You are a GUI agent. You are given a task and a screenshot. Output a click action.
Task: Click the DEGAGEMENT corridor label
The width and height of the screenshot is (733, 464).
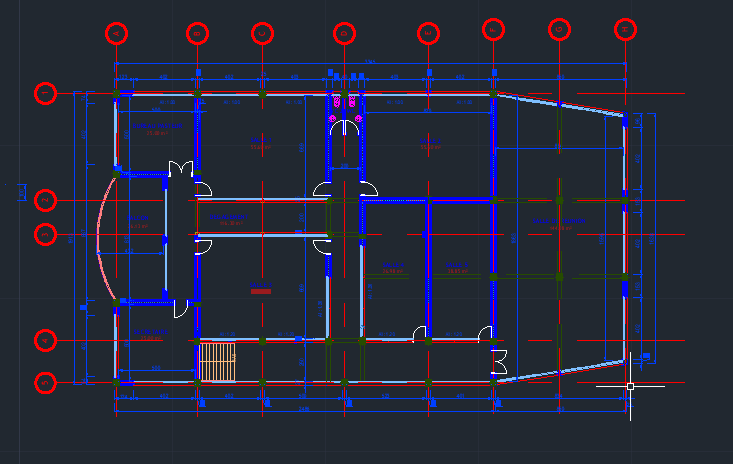coord(229,217)
